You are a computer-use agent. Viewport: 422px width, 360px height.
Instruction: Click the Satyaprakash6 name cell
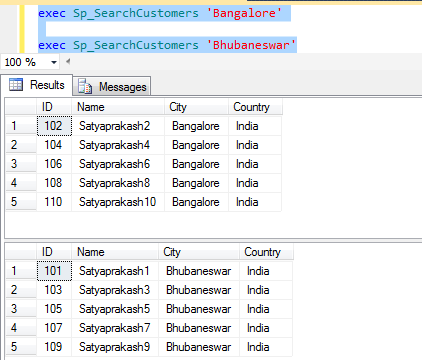[x=118, y=164]
